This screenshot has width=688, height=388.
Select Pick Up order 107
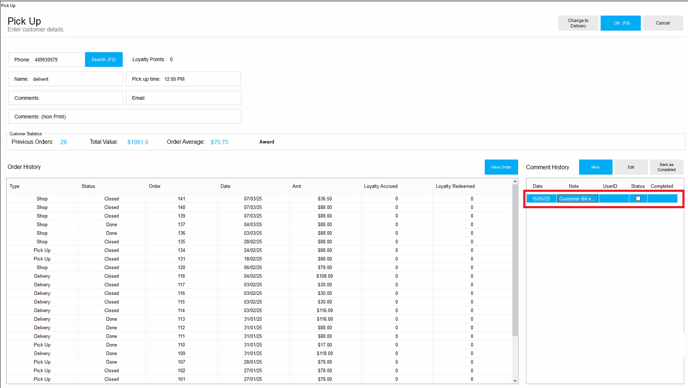point(259,362)
